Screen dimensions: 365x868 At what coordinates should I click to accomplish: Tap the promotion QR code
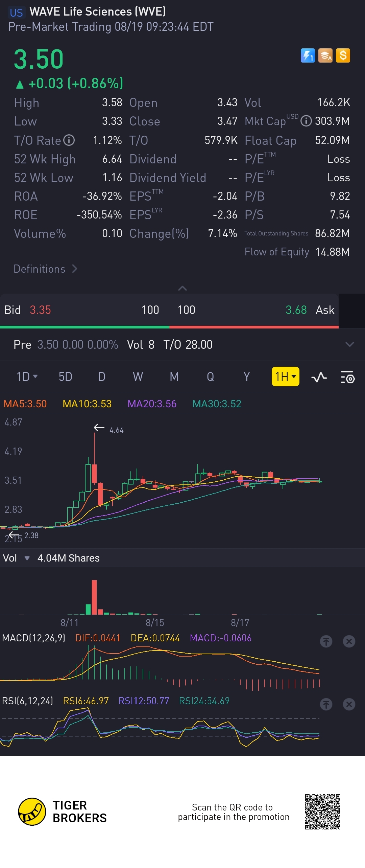322,812
